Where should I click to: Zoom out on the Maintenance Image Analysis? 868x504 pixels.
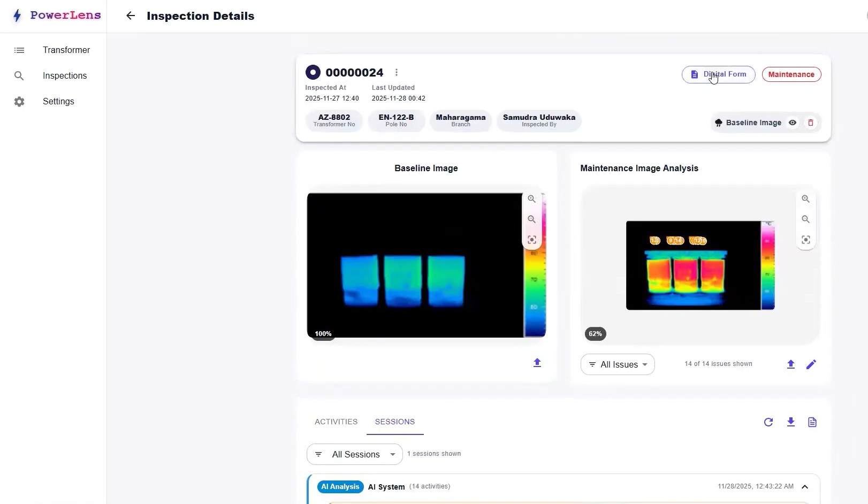(805, 219)
